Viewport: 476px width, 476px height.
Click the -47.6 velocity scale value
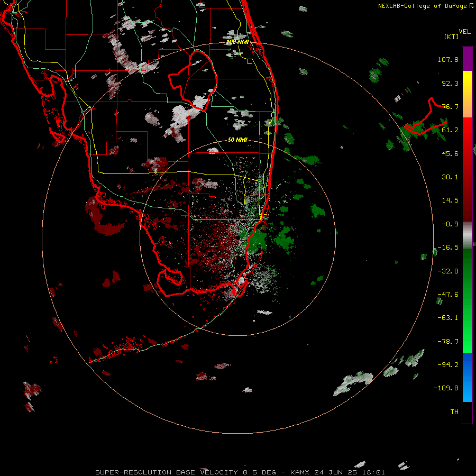tap(448, 295)
